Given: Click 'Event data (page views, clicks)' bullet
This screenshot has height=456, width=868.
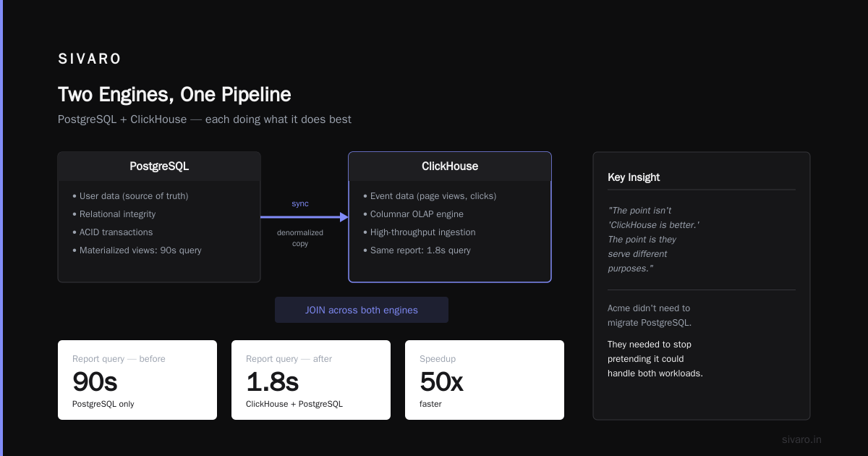Looking at the screenshot, I should (x=430, y=196).
